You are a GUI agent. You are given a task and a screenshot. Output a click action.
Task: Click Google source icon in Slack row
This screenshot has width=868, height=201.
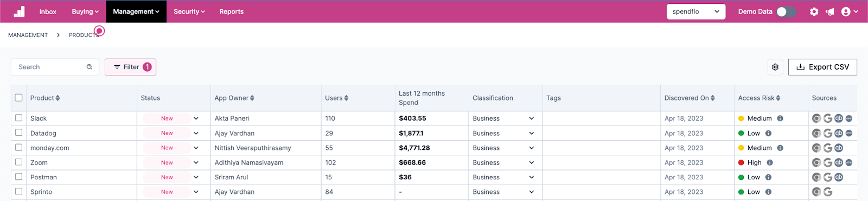828,118
